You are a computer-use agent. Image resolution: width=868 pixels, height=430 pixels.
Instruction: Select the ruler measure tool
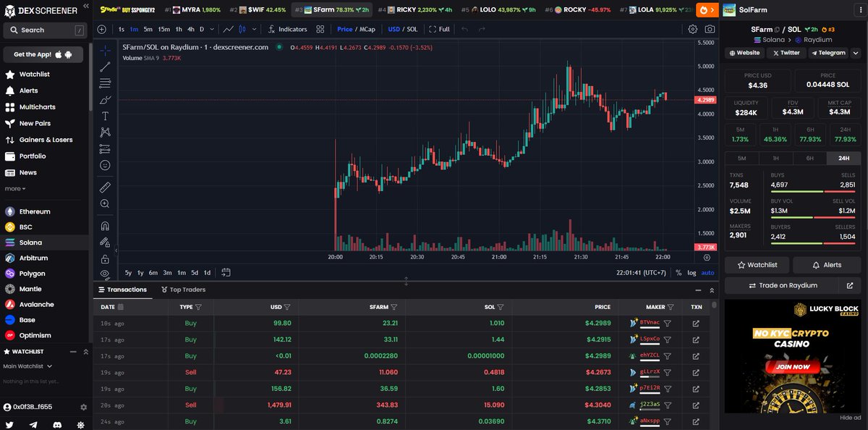[106, 187]
